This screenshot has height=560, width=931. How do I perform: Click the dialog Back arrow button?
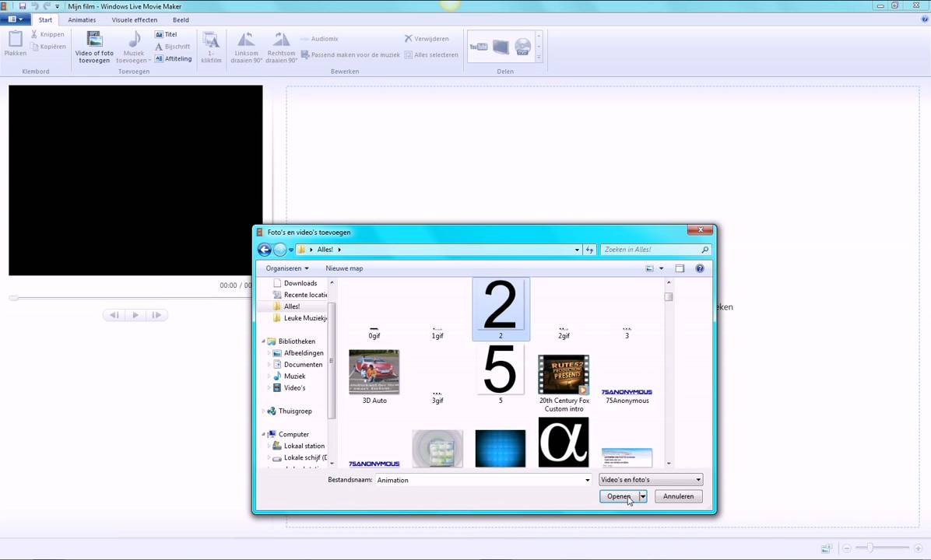click(264, 250)
